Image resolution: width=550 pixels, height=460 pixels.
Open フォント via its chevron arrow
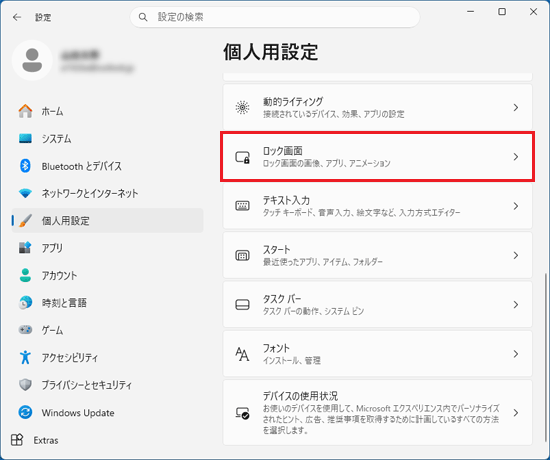[516, 354]
